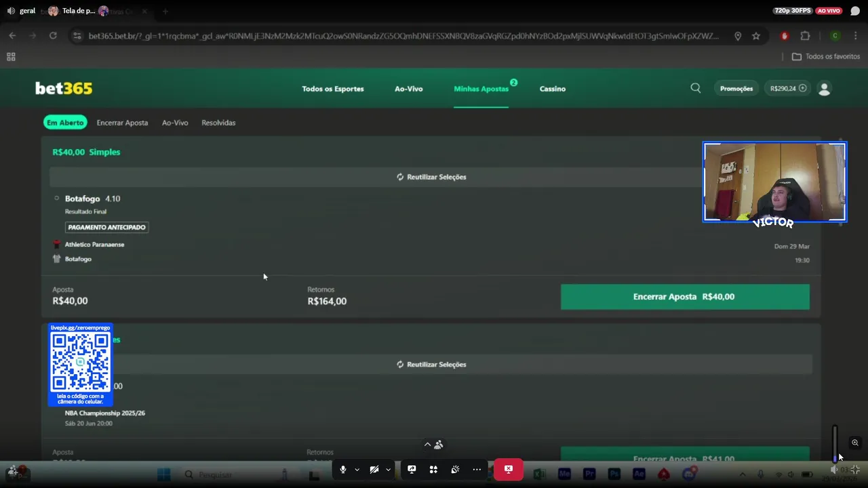Open Windows Start menu

(163, 474)
